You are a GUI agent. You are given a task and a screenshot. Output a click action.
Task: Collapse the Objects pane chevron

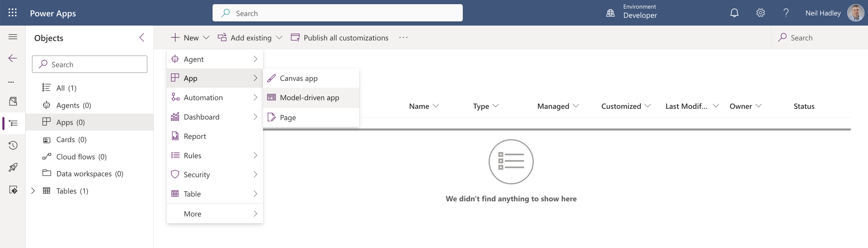[142, 37]
